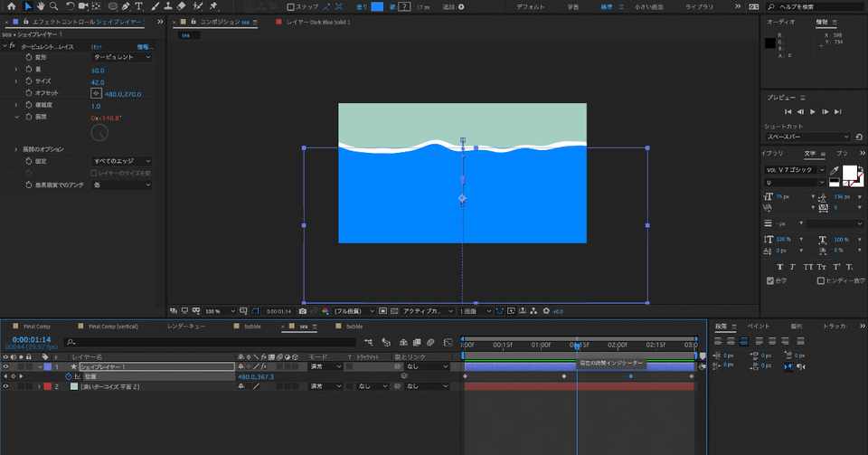Image resolution: width=868 pixels, height=455 pixels.
Task: Expand the evolution options section
Action: click(x=15, y=149)
